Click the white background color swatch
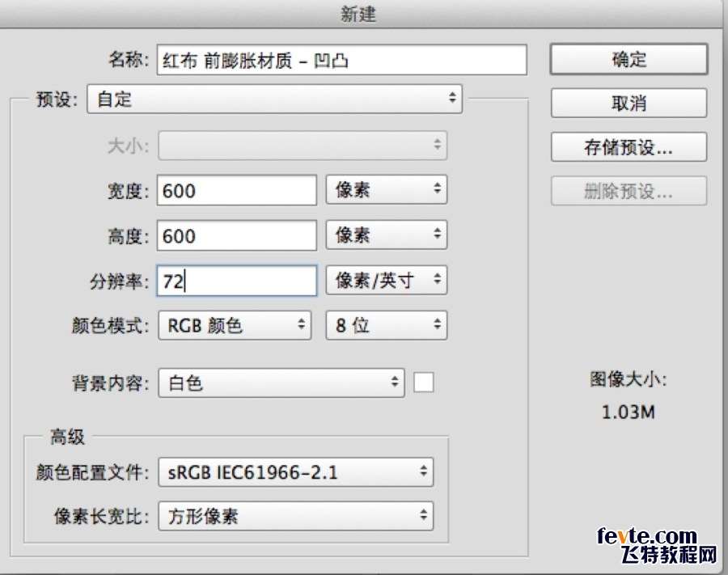The width and height of the screenshot is (728, 575). click(x=424, y=383)
